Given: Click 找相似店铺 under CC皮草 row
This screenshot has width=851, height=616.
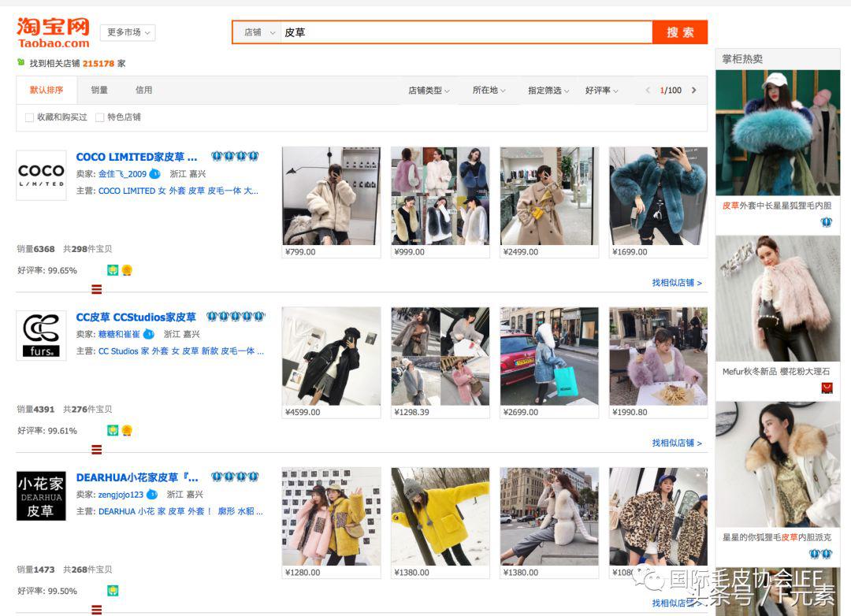Looking at the screenshot, I should [x=677, y=443].
